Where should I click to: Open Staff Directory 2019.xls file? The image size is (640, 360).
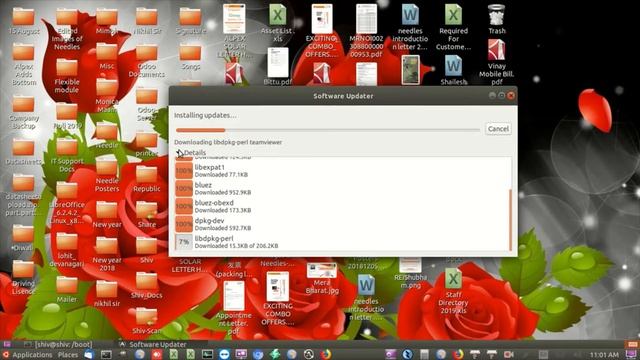(453, 291)
